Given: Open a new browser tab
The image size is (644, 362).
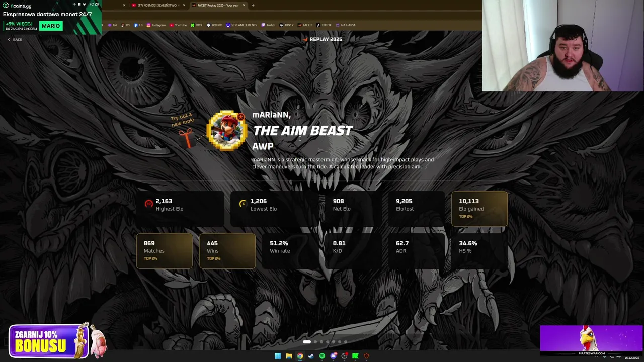Looking at the screenshot, I should [253, 5].
